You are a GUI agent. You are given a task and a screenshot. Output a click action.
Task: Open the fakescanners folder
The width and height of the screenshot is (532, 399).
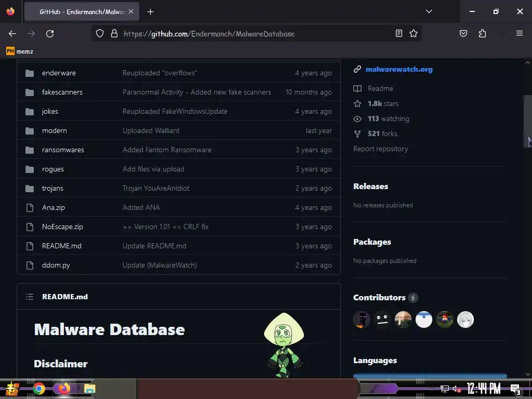pyautogui.click(x=62, y=92)
